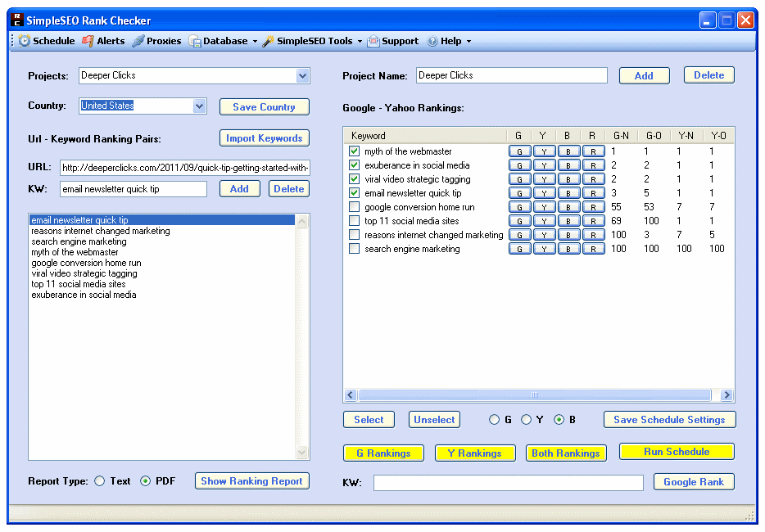Click R button for google conversion home run

(x=593, y=207)
